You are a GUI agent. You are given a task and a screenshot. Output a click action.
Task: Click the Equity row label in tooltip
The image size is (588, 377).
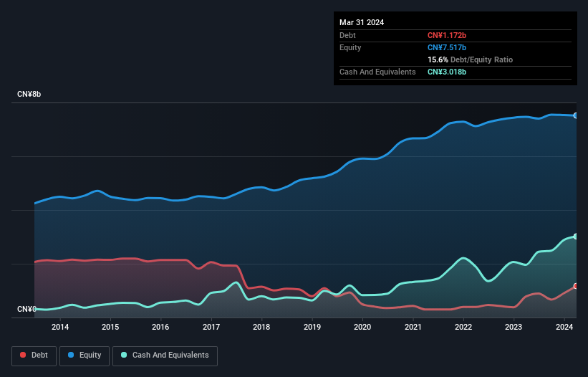(x=350, y=47)
